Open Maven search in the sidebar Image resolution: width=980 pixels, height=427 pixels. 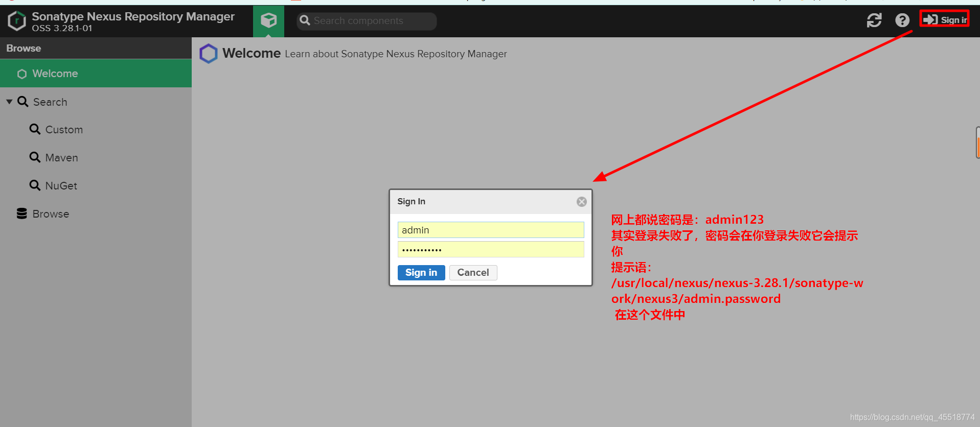(61, 158)
